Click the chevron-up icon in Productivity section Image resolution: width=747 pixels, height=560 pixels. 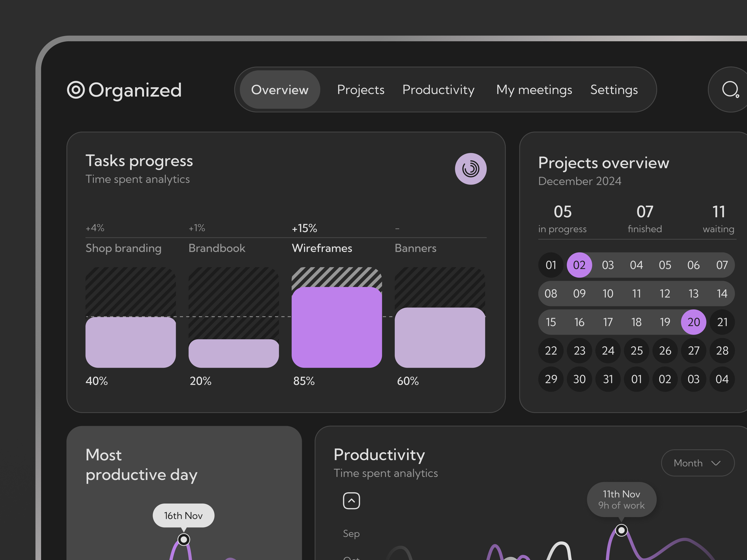[x=351, y=500]
